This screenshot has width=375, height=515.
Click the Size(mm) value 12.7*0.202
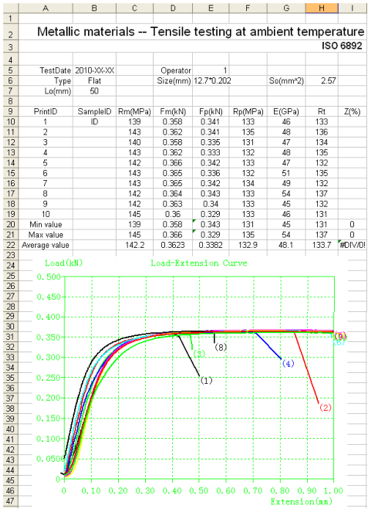[212, 81]
